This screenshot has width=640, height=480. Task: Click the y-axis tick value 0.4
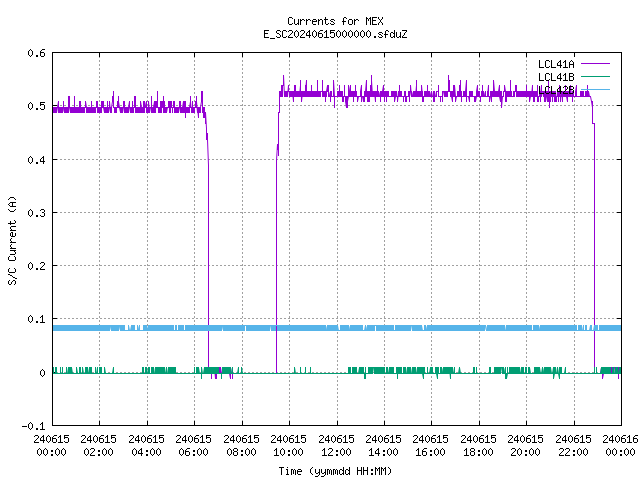coord(36,160)
